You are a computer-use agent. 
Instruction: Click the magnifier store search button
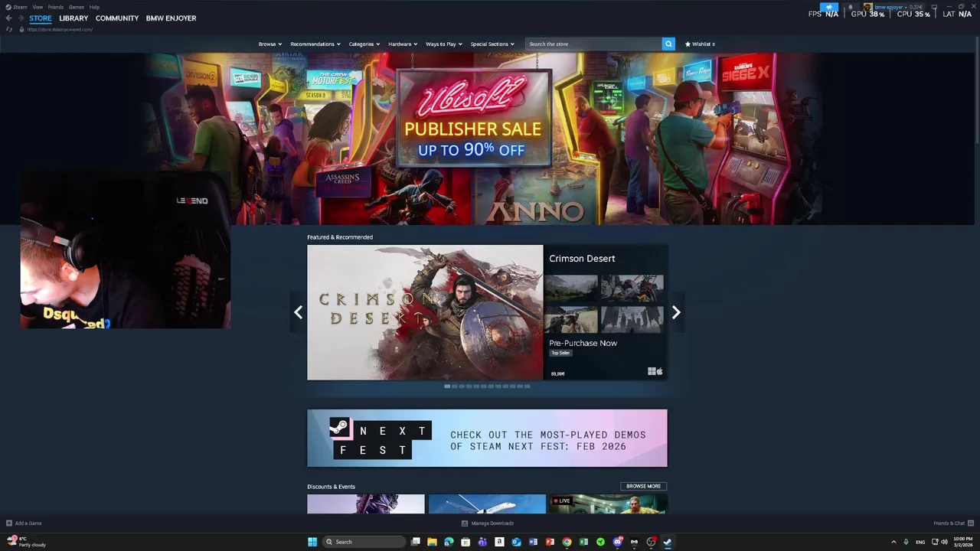pyautogui.click(x=668, y=44)
